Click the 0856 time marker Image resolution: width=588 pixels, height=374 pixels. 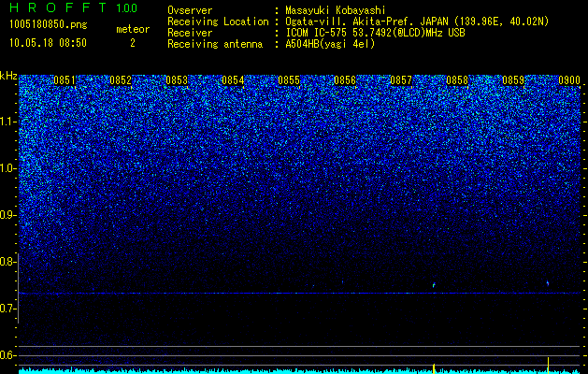[x=345, y=80]
